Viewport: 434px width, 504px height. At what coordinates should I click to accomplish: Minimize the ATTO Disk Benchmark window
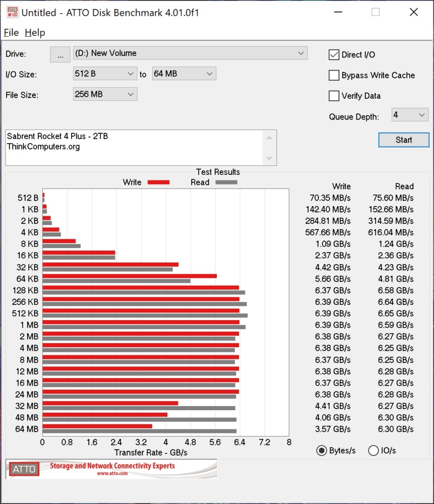(x=338, y=12)
